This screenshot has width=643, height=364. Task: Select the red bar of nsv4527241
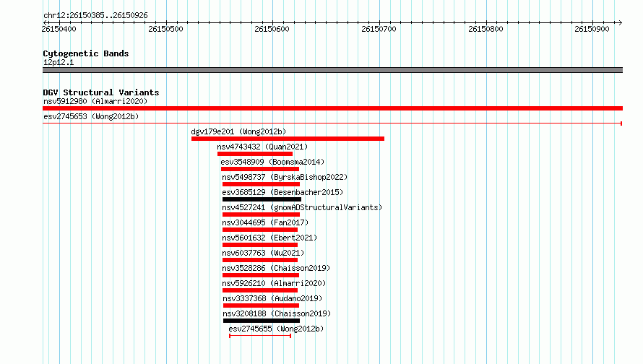[262, 214]
